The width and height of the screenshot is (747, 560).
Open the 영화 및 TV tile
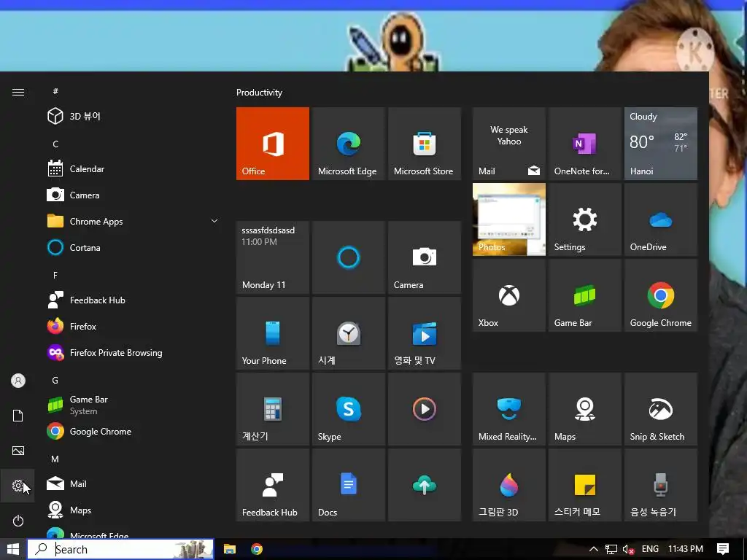tap(424, 333)
